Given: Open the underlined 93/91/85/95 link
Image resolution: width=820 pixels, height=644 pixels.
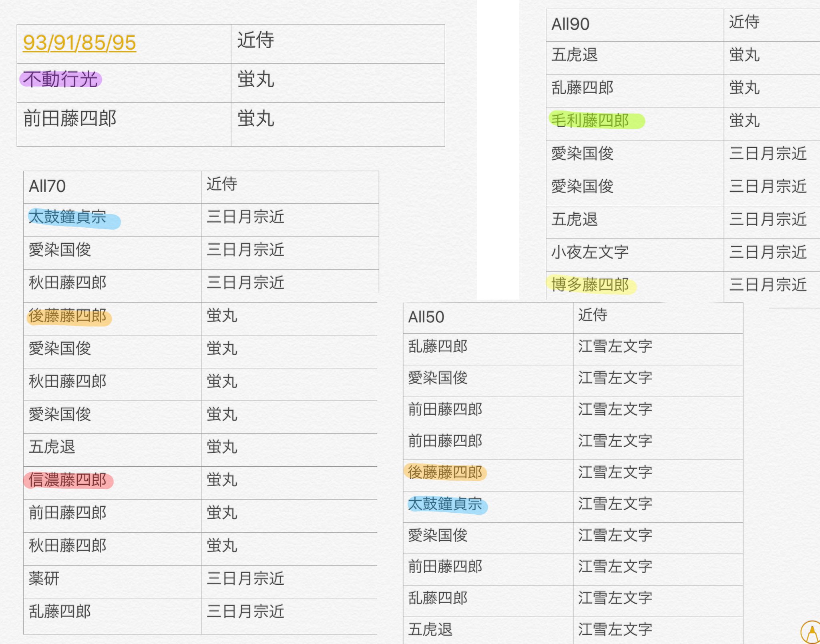Looking at the screenshot, I should point(79,42).
